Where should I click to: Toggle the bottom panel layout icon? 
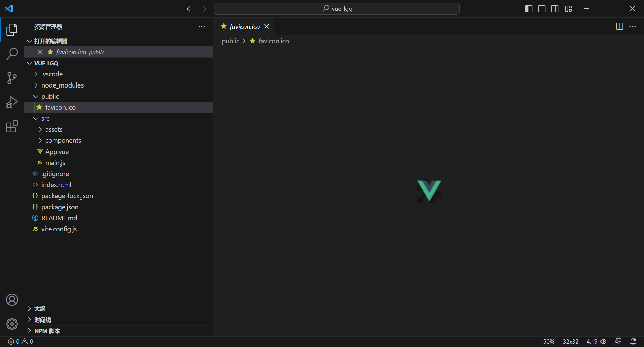(542, 9)
